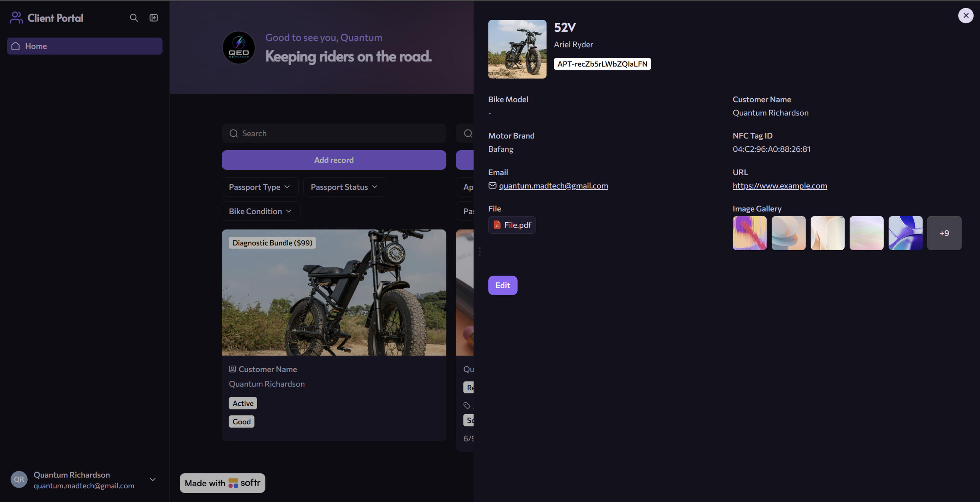Open the +9 more gallery images tile

944,233
